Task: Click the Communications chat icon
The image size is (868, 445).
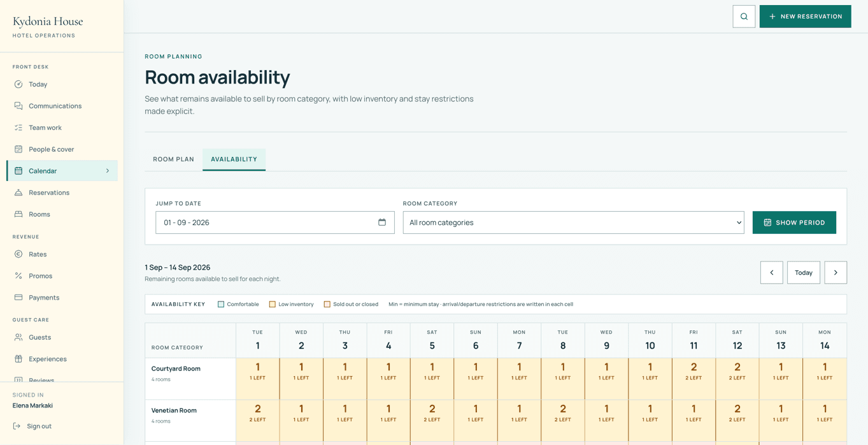Action: (x=18, y=106)
